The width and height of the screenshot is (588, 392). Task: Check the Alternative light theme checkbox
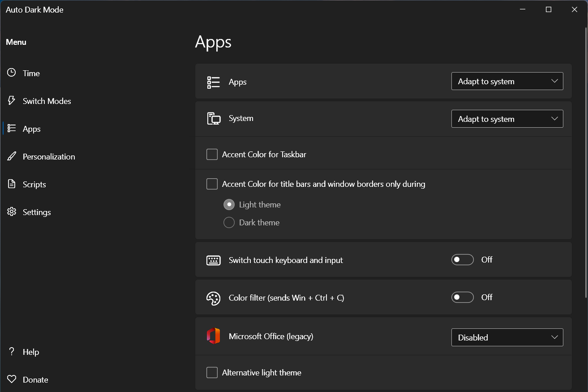pyautogui.click(x=212, y=372)
